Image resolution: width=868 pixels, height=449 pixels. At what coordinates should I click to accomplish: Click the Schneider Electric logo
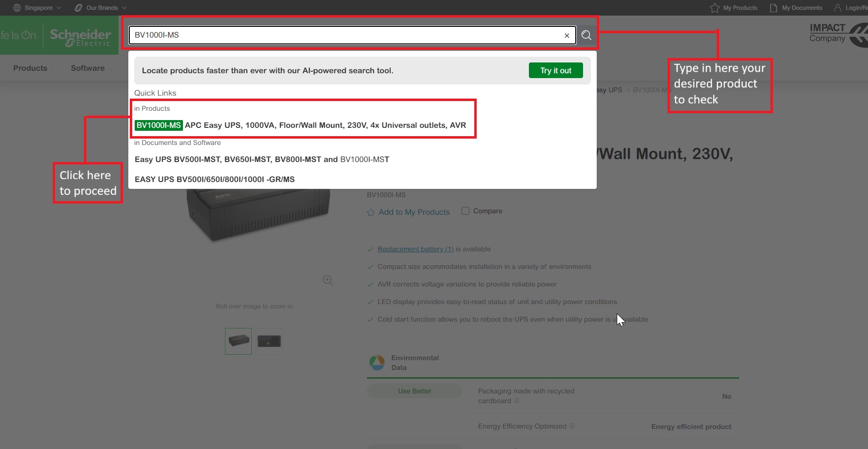[x=81, y=37]
